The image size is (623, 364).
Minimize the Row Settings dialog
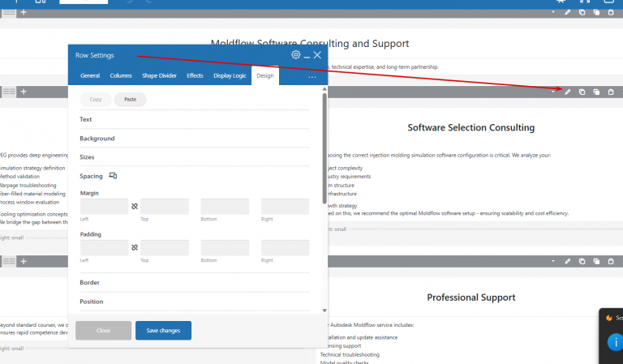click(x=307, y=56)
